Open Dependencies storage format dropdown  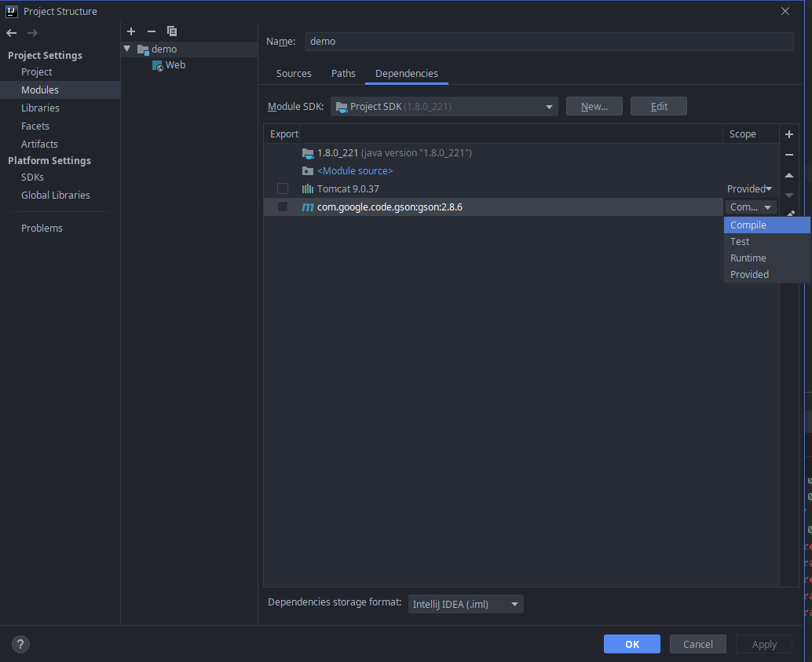466,604
